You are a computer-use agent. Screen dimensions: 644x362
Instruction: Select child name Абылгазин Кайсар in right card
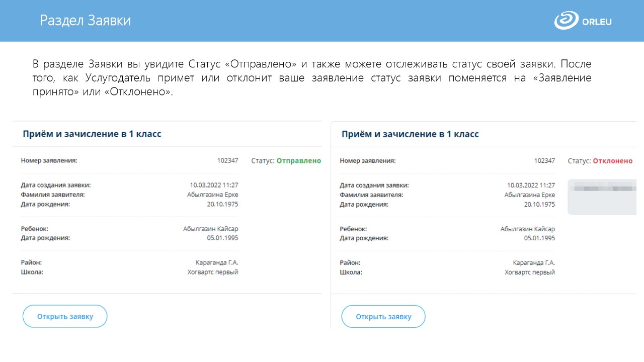[x=527, y=229]
